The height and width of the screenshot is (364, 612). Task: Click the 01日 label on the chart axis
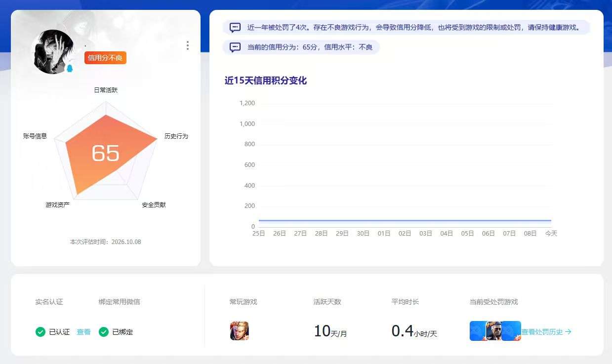pyautogui.click(x=384, y=234)
